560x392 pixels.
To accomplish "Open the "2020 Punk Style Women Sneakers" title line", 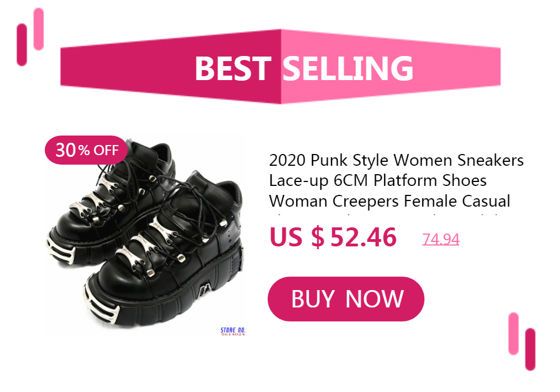I will click(396, 160).
